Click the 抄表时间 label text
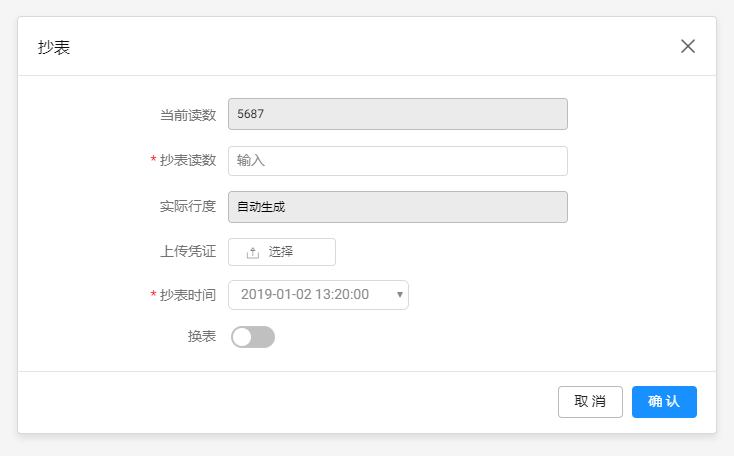This screenshot has height=456, width=734. click(x=188, y=295)
